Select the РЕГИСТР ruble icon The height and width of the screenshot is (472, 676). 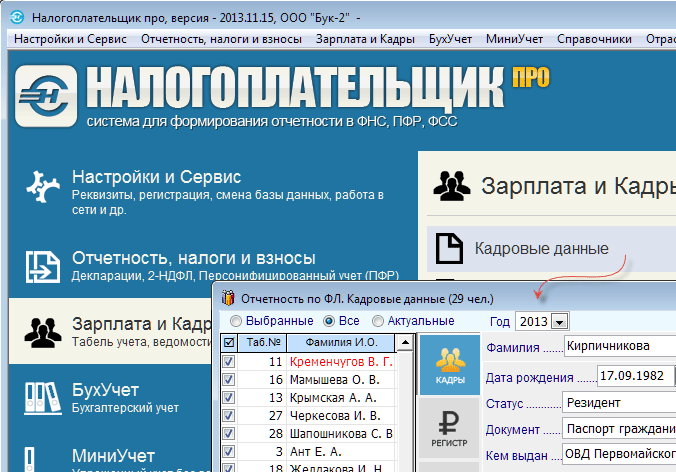click(x=449, y=428)
